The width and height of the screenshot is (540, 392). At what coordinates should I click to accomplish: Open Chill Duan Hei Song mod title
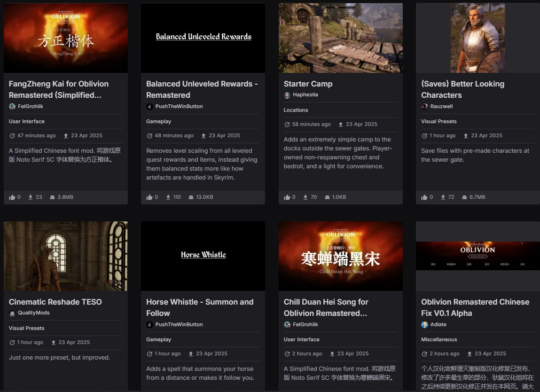(x=326, y=307)
